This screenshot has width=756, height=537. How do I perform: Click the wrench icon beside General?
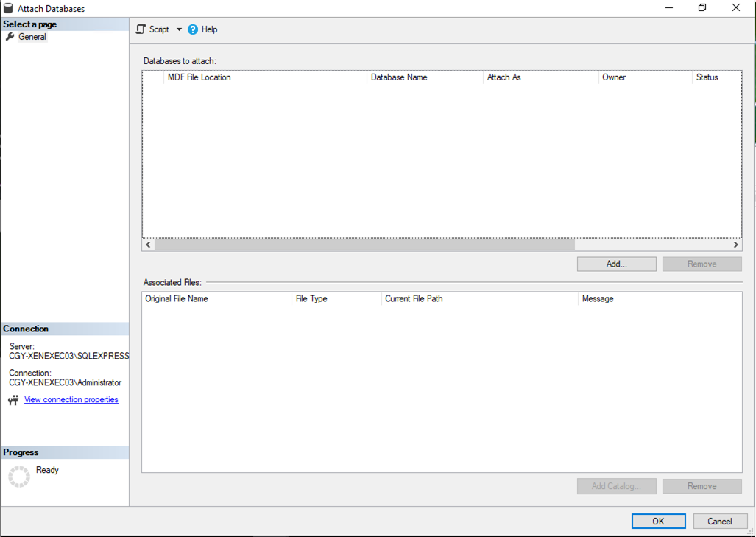[x=10, y=37]
